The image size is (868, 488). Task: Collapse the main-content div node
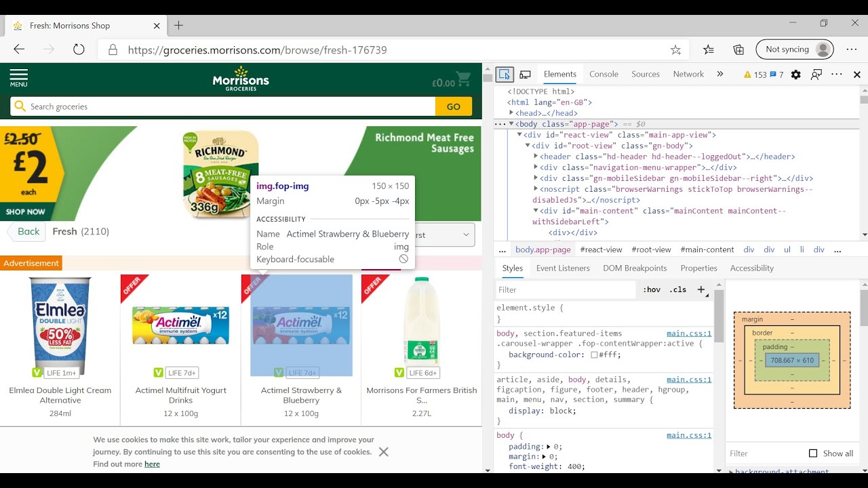pyautogui.click(x=536, y=211)
